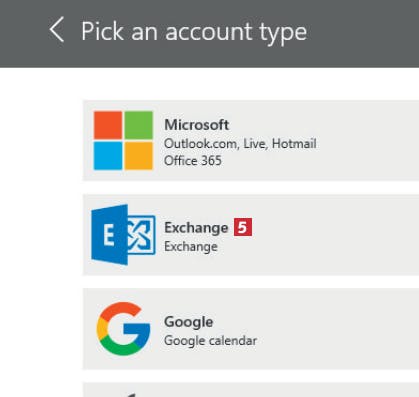Click the Outlook.com, Live, Hotmail text
The height and width of the screenshot is (397, 419).
[x=240, y=144]
